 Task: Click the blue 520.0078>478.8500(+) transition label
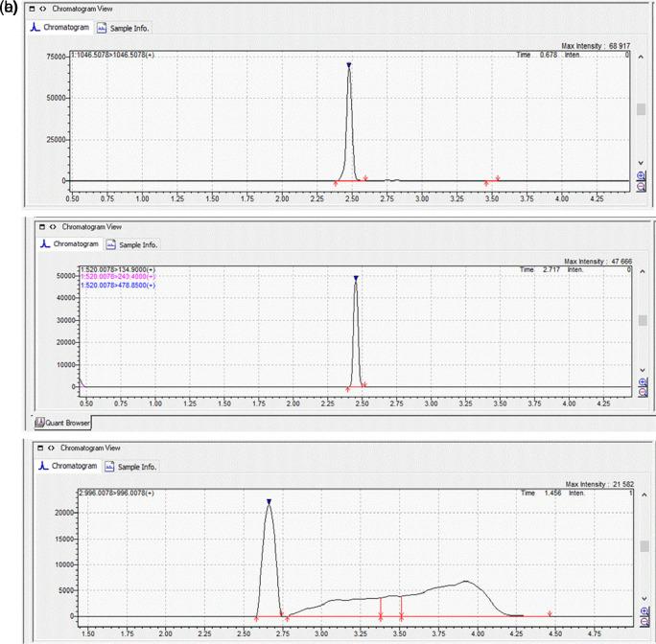coord(118,286)
